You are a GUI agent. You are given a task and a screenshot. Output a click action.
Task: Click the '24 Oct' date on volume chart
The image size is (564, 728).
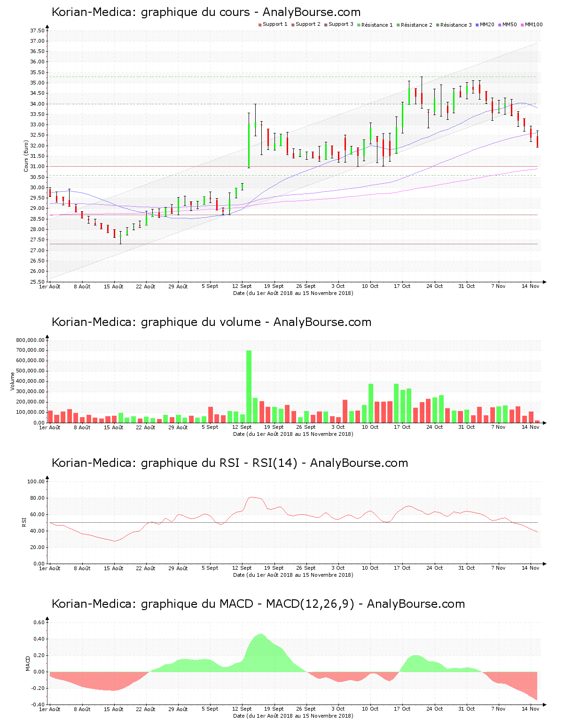tap(434, 427)
